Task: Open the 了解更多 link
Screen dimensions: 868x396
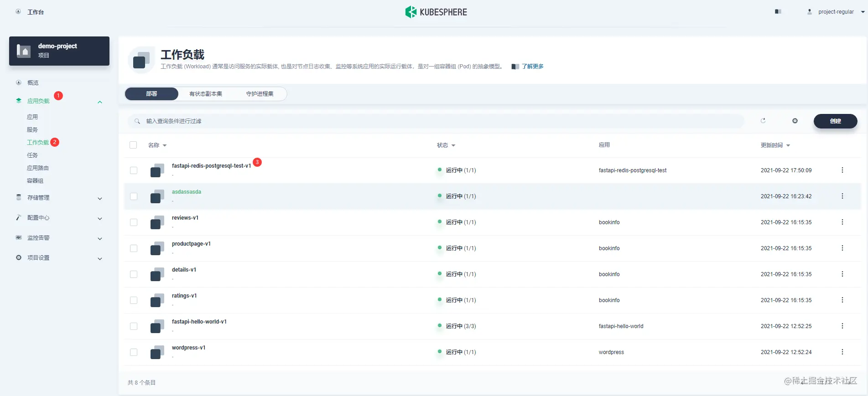Action: (x=532, y=67)
